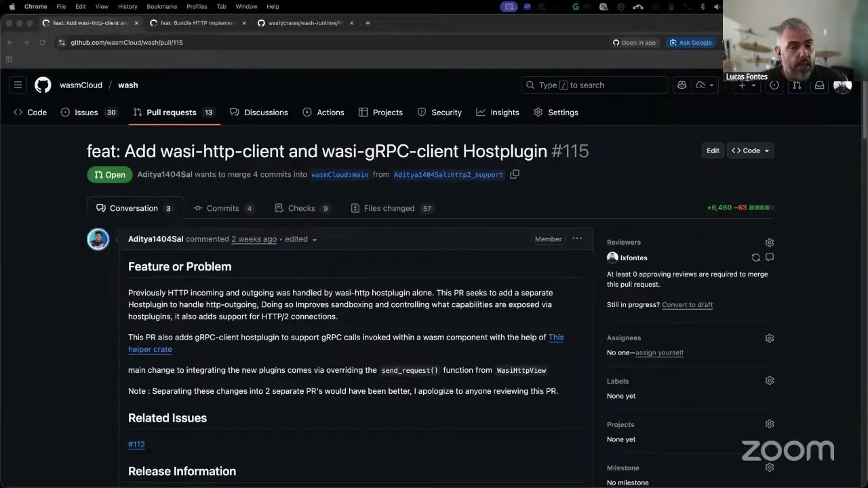Open the repository Settings tab
The width and height of the screenshot is (868, 488).
[556, 113]
